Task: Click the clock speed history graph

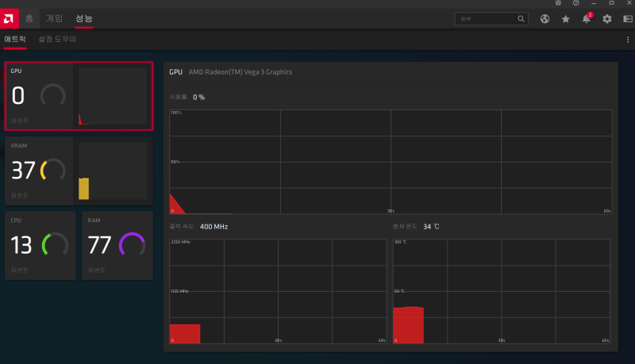Action: tap(278, 291)
